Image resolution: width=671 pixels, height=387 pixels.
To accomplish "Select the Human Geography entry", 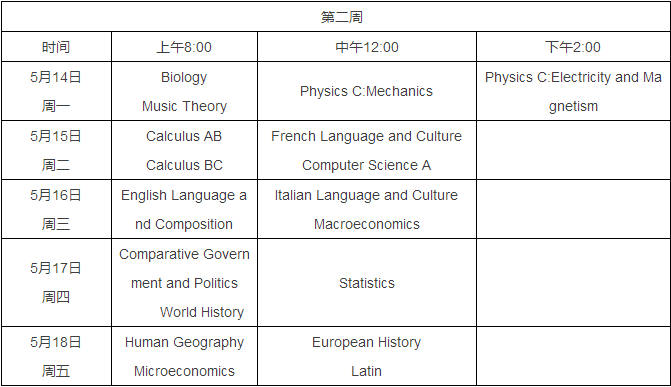I will coord(184,342).
